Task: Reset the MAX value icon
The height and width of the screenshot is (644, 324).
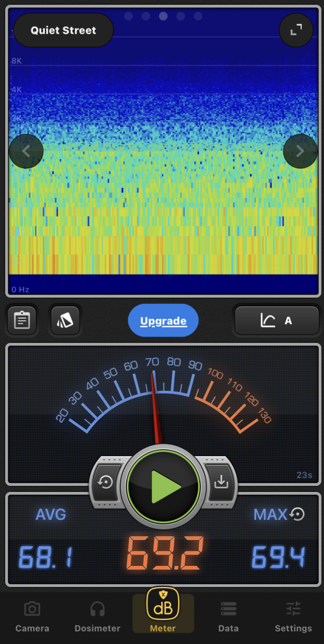Action: 297,514
